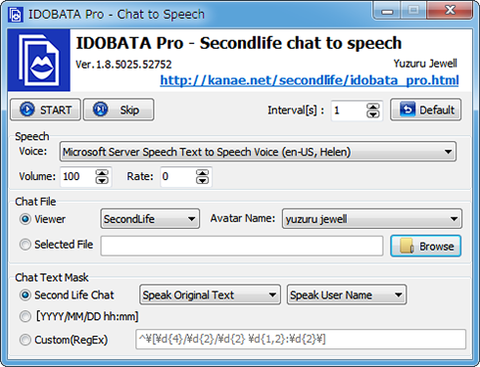Open the kanae.net idobata_pro.html link

coord(309,80)
